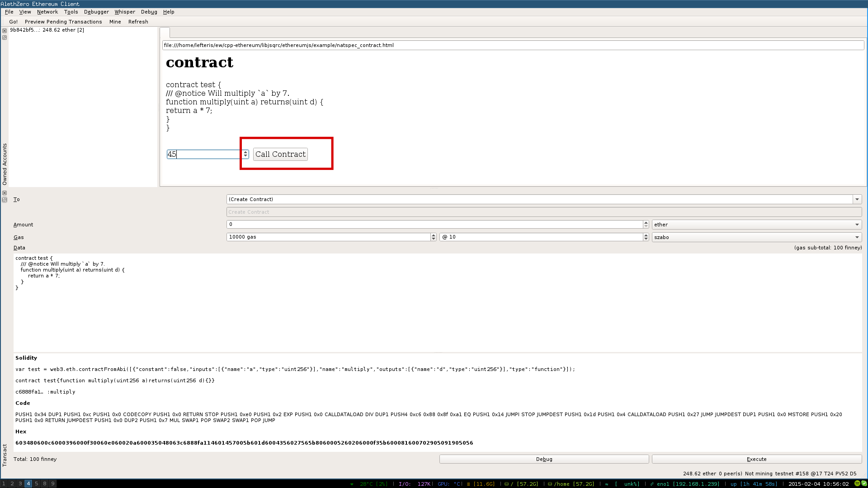Select the Tools menu item

pos(71,11)
